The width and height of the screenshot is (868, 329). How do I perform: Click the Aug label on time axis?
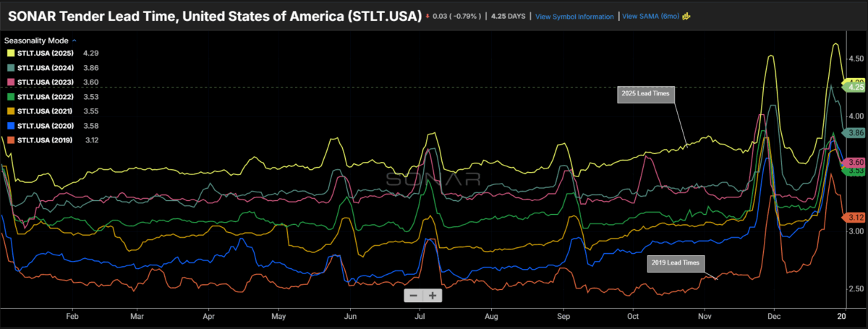pos(491,316)
